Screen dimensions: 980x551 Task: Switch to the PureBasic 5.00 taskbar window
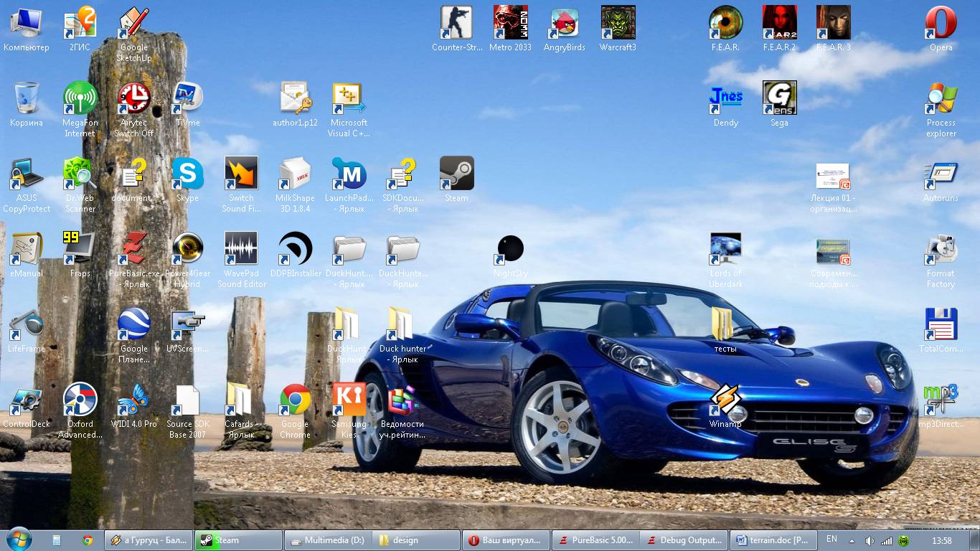pyautogui.click(x=595, y=540)
